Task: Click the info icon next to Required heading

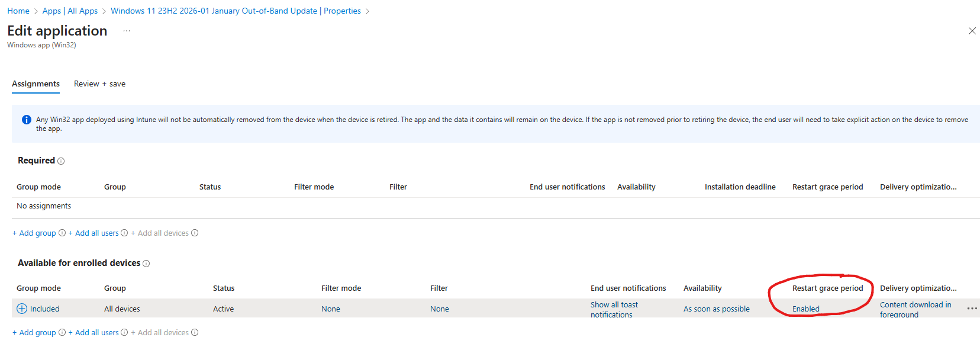Action: tap(61, 161)
